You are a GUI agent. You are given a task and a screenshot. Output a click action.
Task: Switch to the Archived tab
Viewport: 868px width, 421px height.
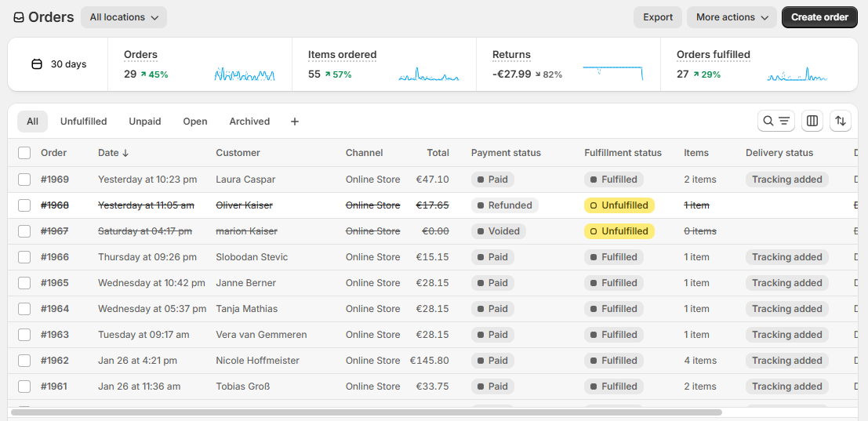249,122
